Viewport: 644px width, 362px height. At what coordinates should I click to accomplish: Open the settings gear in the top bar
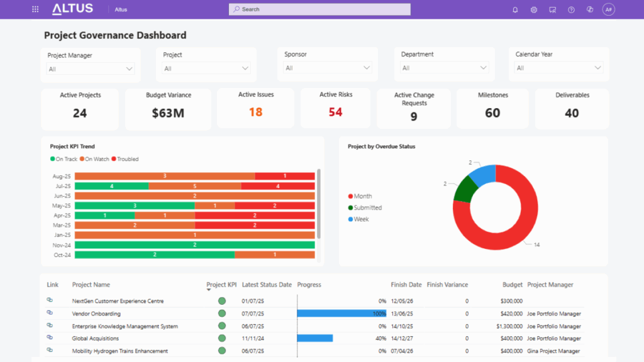coord(533,9)
